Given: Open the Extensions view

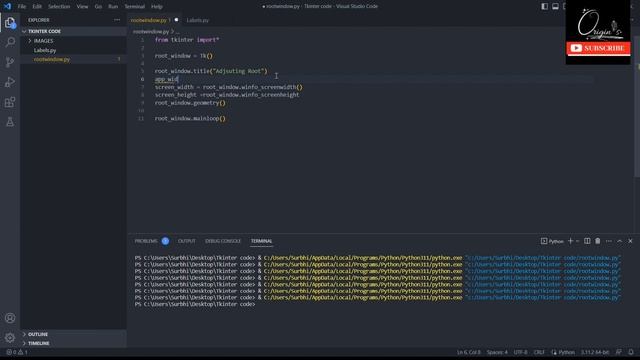Looking at the screenshot, I should [x=10, y=102].
